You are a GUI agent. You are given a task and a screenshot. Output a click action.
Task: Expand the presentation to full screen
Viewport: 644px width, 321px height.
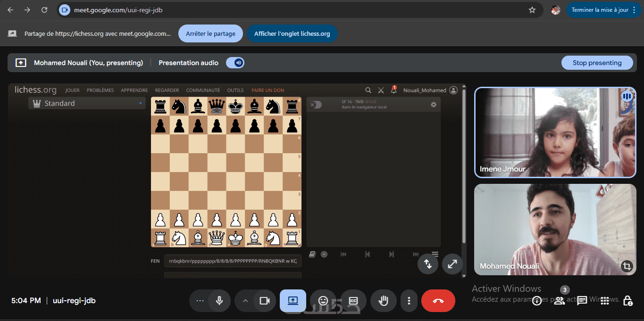tap(452, 264)
